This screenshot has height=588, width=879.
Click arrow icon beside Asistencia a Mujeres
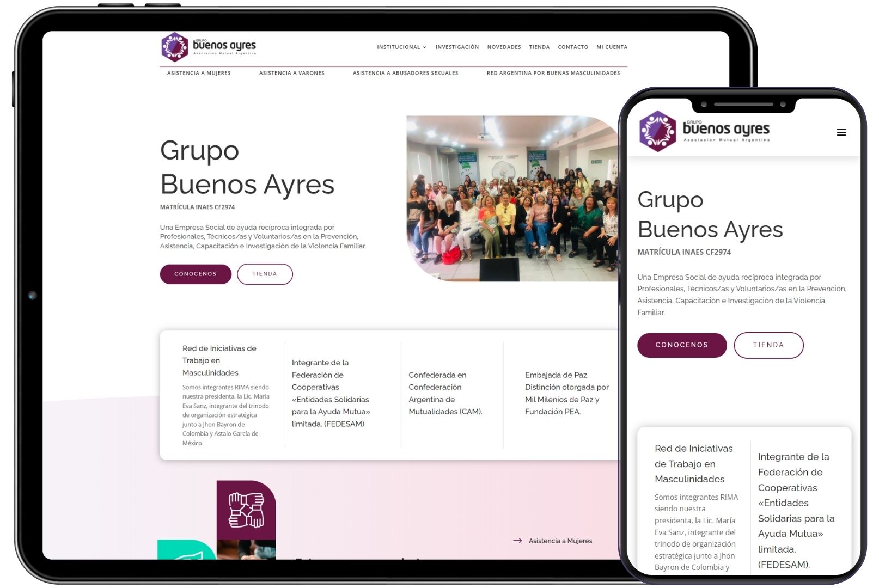tap(517, 541)
